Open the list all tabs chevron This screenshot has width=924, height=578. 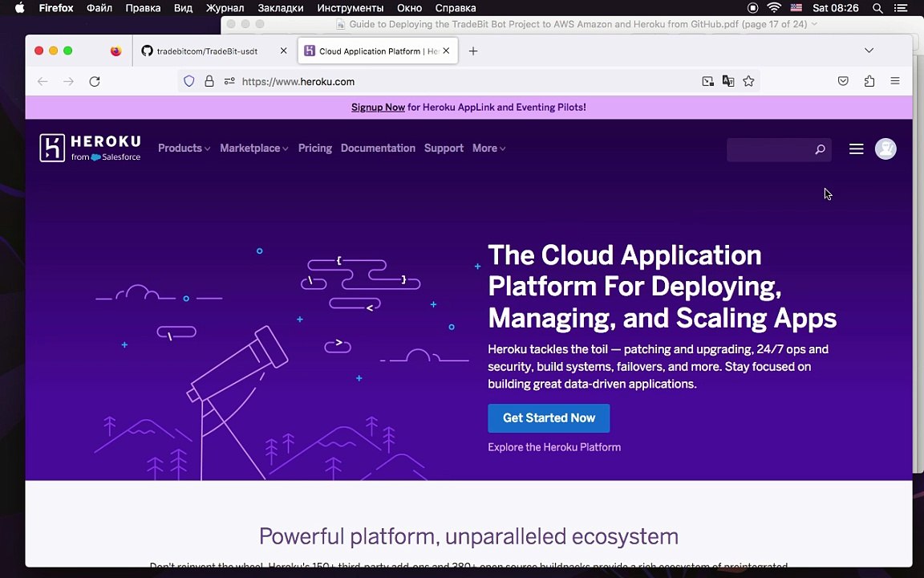click(x=869, y=51)
